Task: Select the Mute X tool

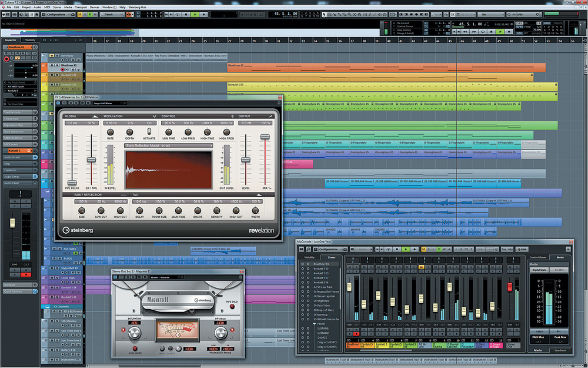Action: [x=354, y=14]
